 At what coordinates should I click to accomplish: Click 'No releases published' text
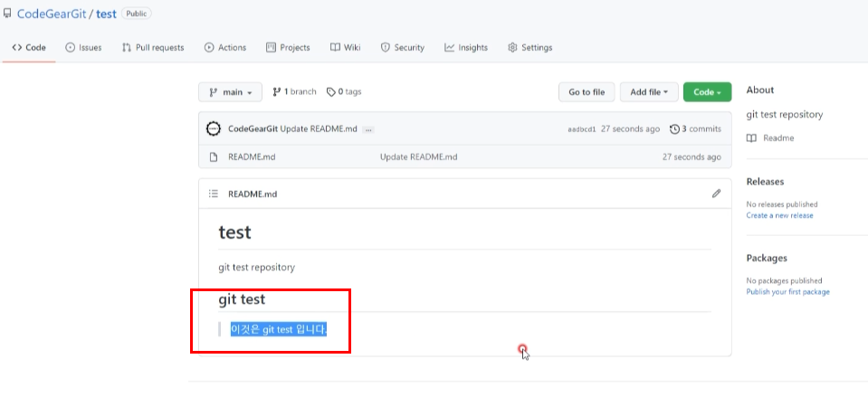pos(782,204)
